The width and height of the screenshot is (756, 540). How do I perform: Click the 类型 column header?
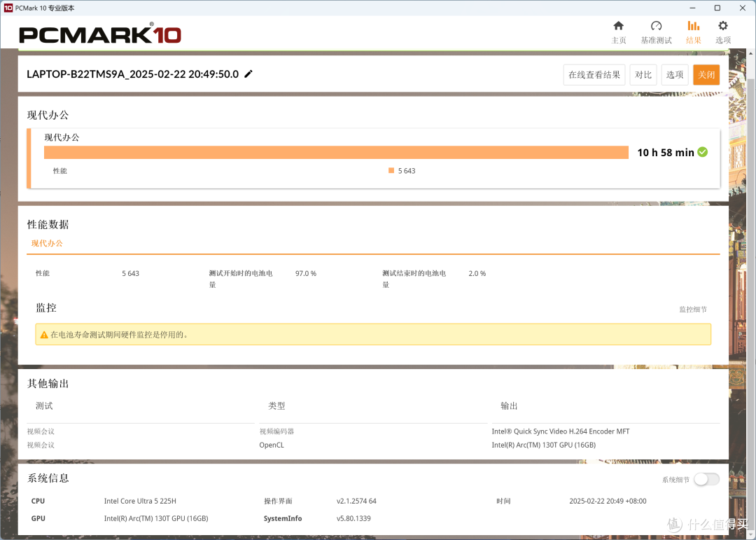(276, 406)
